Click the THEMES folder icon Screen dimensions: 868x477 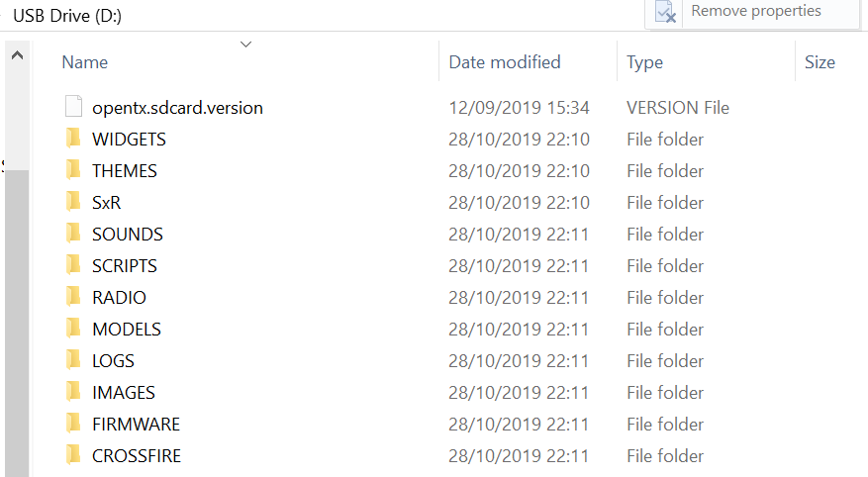pyautogui.click(x=73, y=170)
